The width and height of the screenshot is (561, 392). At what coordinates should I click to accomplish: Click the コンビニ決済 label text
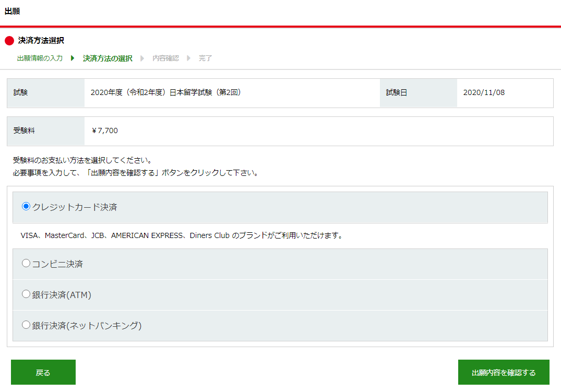click(x=57, y=264)
